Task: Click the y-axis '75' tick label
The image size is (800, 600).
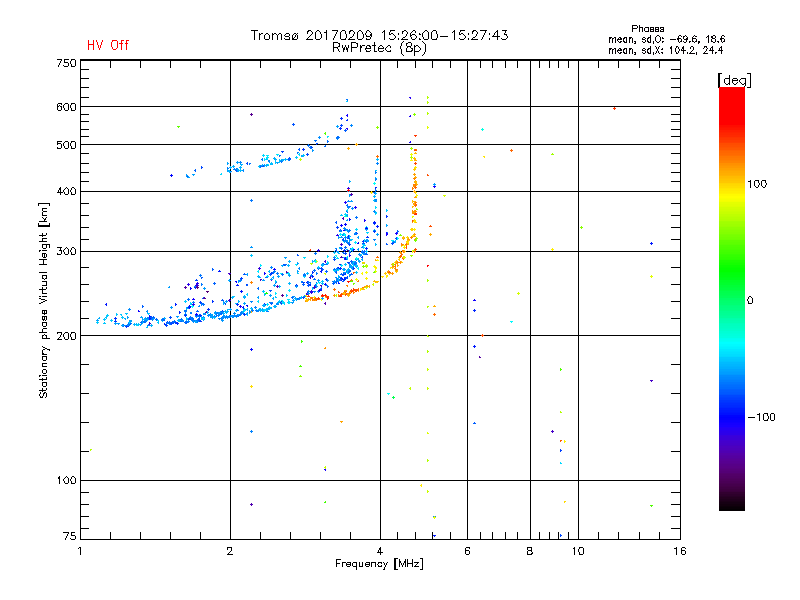Action: pos(70,536)
